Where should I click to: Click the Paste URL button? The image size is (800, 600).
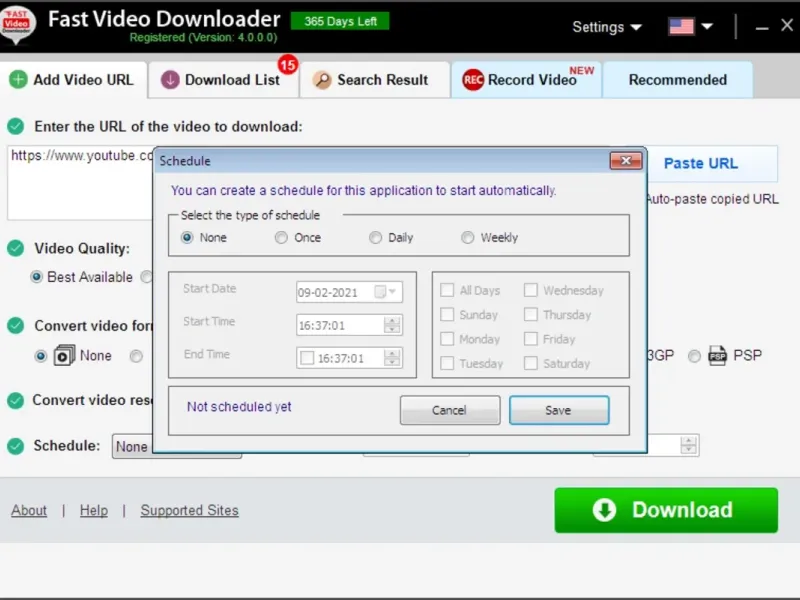(713, 163)
